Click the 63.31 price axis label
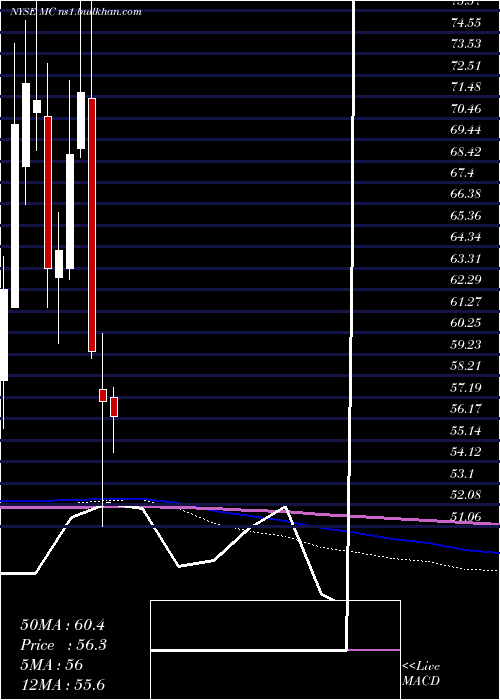The height and width of the screenshot is (700, 500). [x=466, y=258]
